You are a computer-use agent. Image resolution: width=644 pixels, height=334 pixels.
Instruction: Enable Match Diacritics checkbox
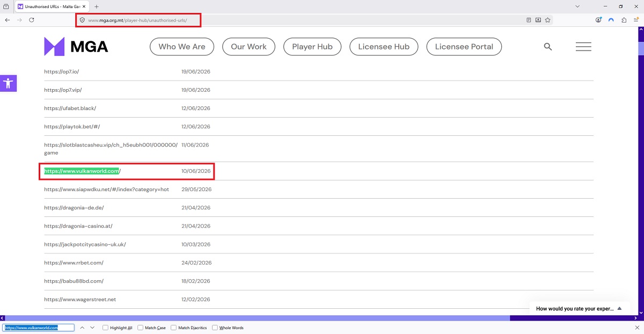(x=174, y=328)
